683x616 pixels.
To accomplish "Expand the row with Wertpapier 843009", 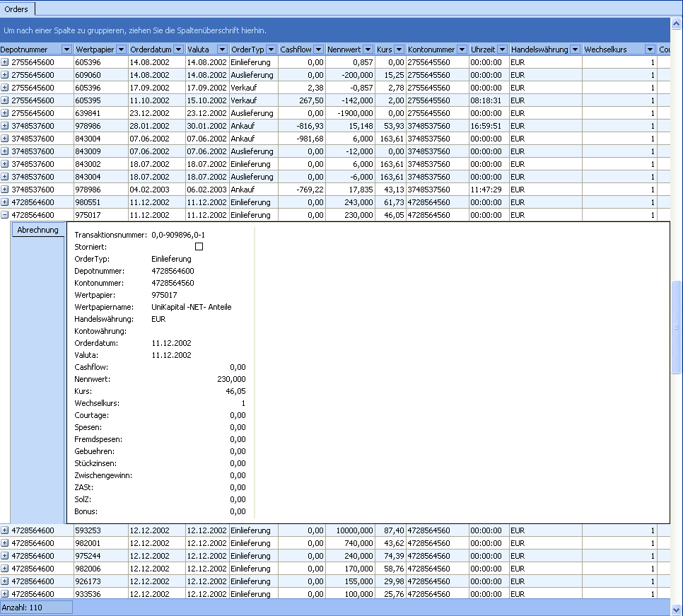I will coord(5,151).
